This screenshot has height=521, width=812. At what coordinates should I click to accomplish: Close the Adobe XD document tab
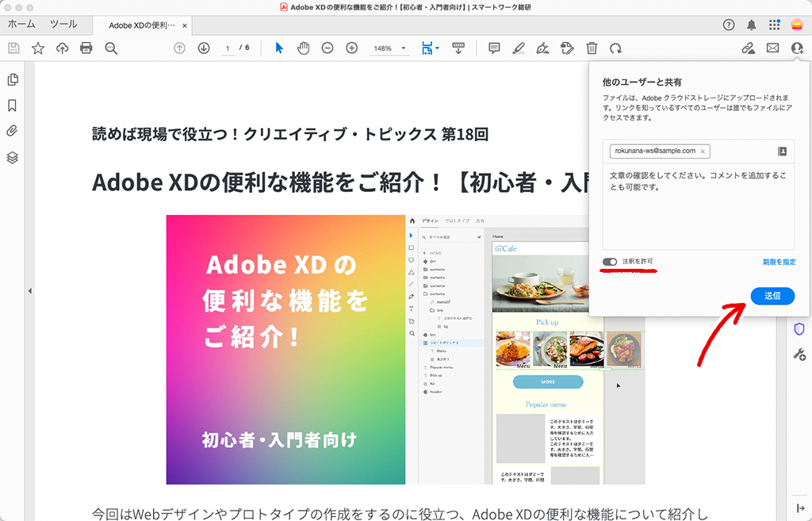[185, 25]
